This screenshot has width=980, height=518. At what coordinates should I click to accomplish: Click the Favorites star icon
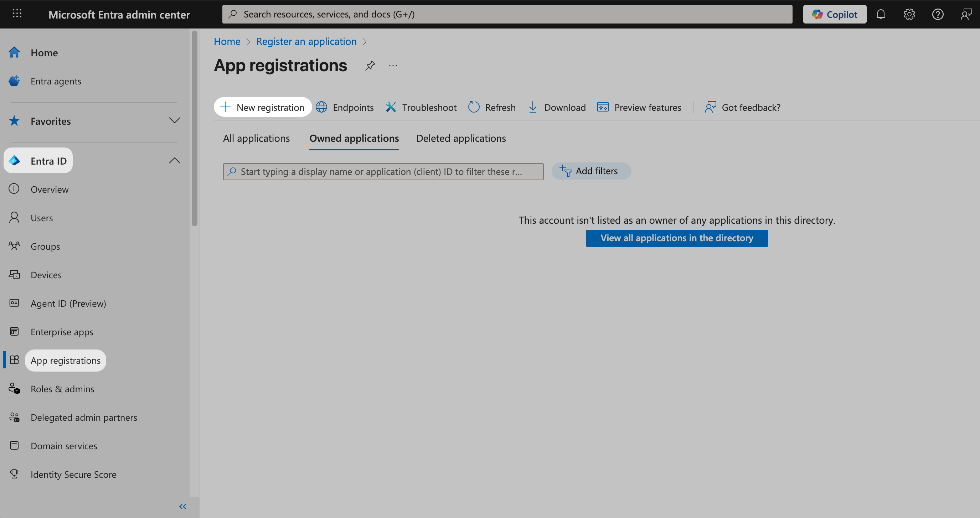click(15, 120)
